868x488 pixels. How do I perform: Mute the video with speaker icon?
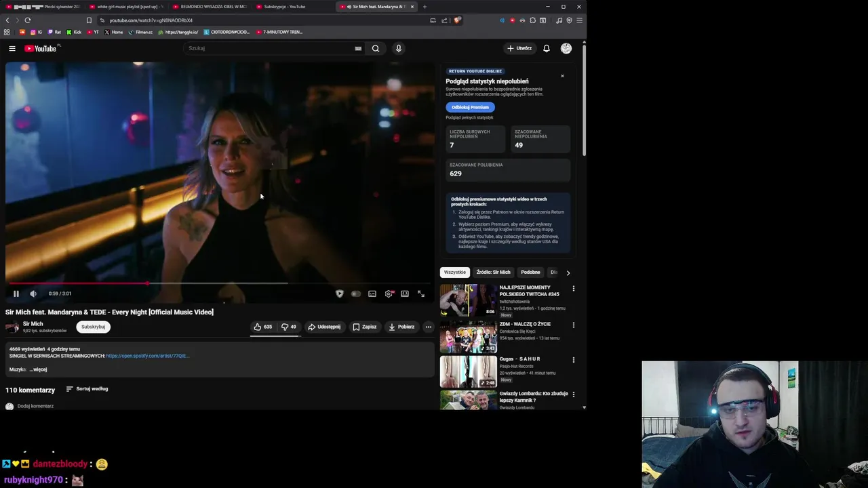[x=33, y=293]
